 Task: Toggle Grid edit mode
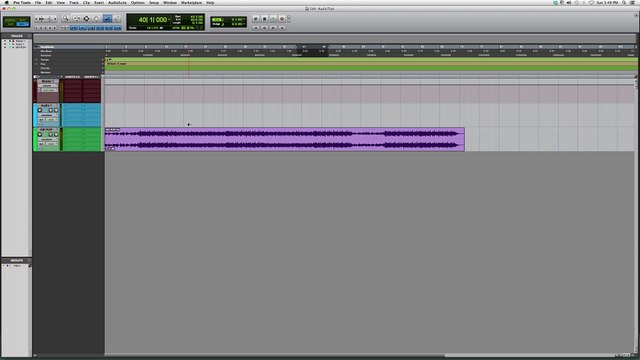23,24
